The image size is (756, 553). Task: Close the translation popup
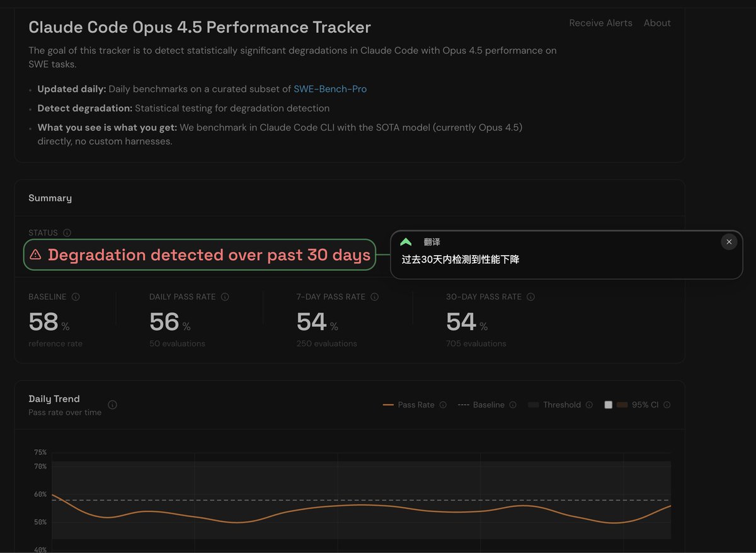click(x=729, y=242)
